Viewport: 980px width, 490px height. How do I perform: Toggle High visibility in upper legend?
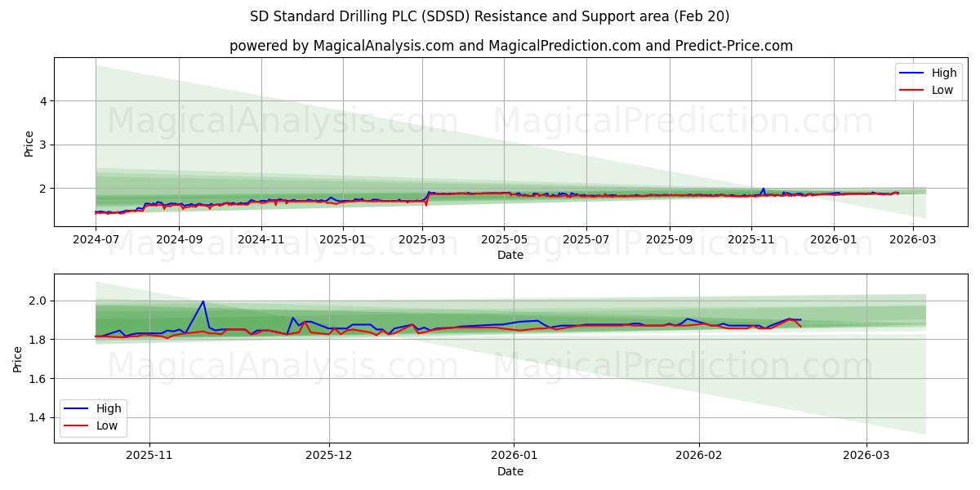point(941,72)
